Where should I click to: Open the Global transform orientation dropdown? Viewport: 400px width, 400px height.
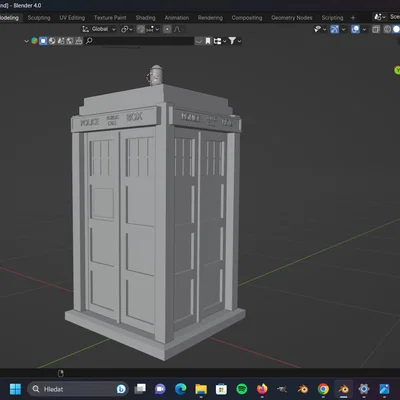99,29
